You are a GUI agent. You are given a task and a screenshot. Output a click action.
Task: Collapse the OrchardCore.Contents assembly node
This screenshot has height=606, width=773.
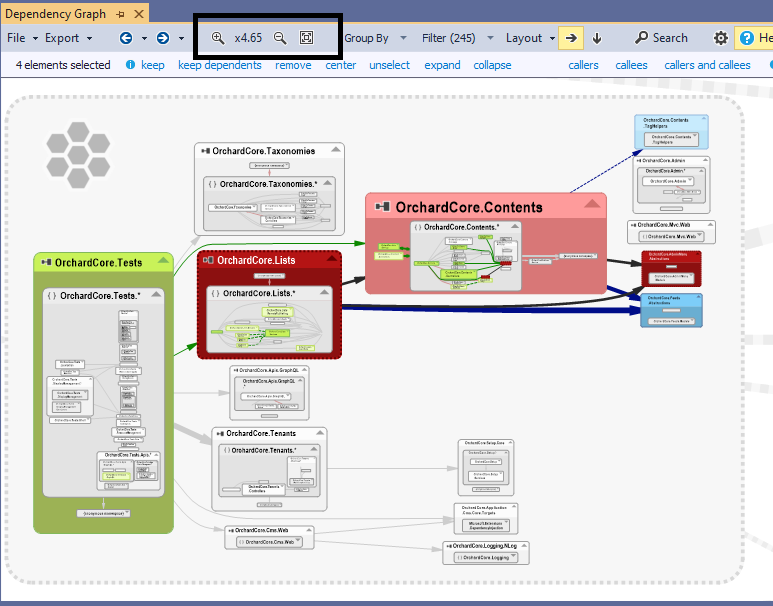(592, 204)
